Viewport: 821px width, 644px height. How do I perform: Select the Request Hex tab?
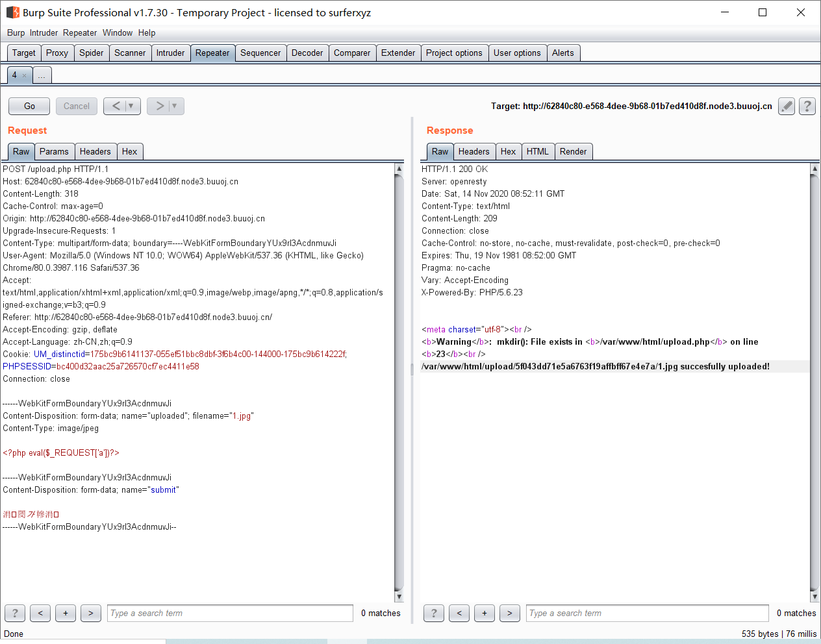[x=130, y=151]
